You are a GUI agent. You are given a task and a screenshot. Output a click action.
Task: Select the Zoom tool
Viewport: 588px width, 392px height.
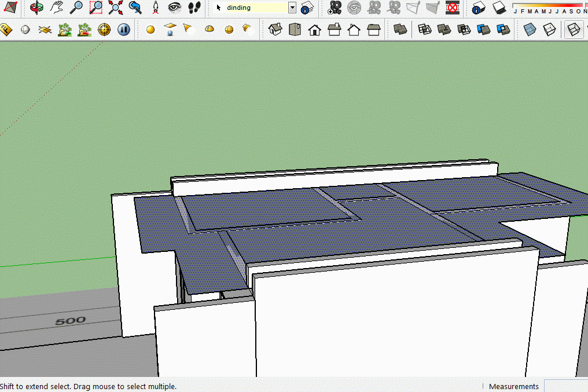tap(78, 8)
